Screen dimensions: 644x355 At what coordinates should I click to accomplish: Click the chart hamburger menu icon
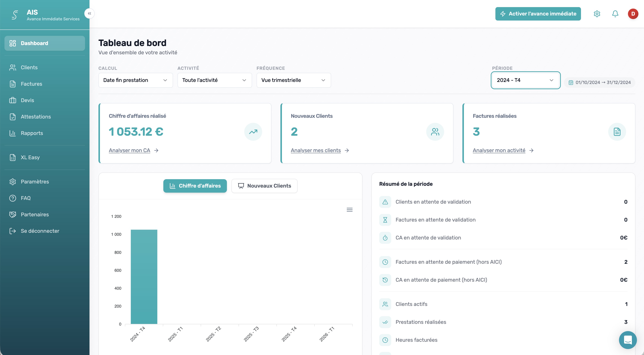[349, 210]
